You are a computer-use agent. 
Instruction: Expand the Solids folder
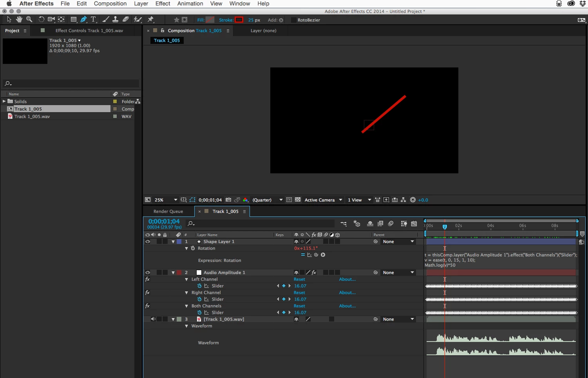coord(4,101)
